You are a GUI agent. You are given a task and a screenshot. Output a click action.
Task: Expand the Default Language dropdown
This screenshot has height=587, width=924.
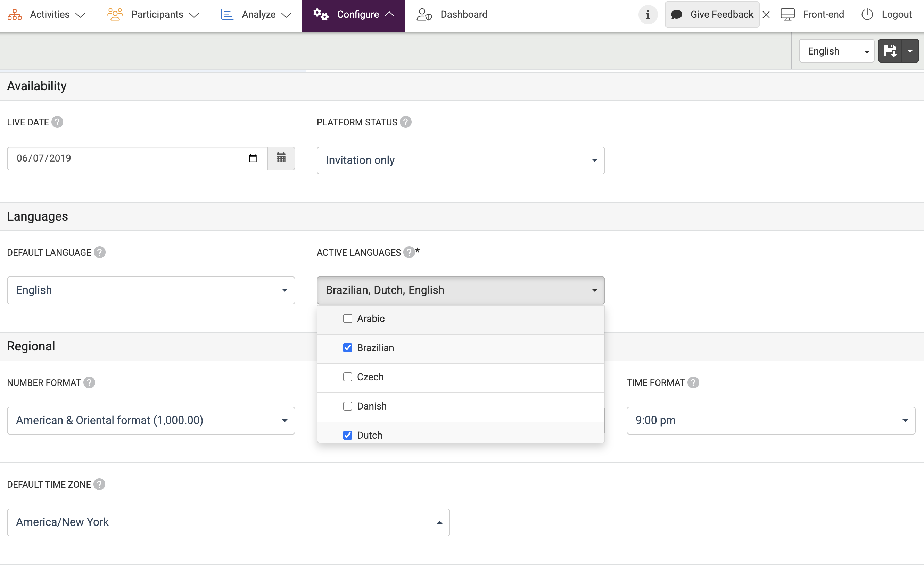151,290
